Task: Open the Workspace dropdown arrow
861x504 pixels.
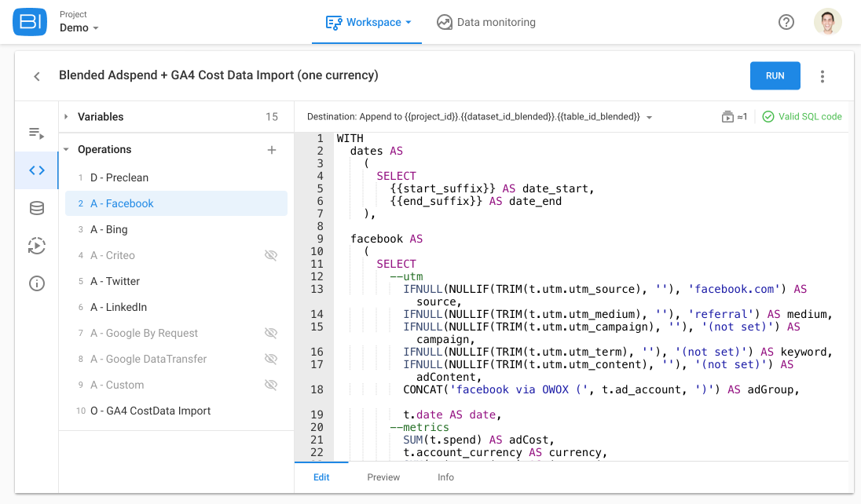Action: 408,23
